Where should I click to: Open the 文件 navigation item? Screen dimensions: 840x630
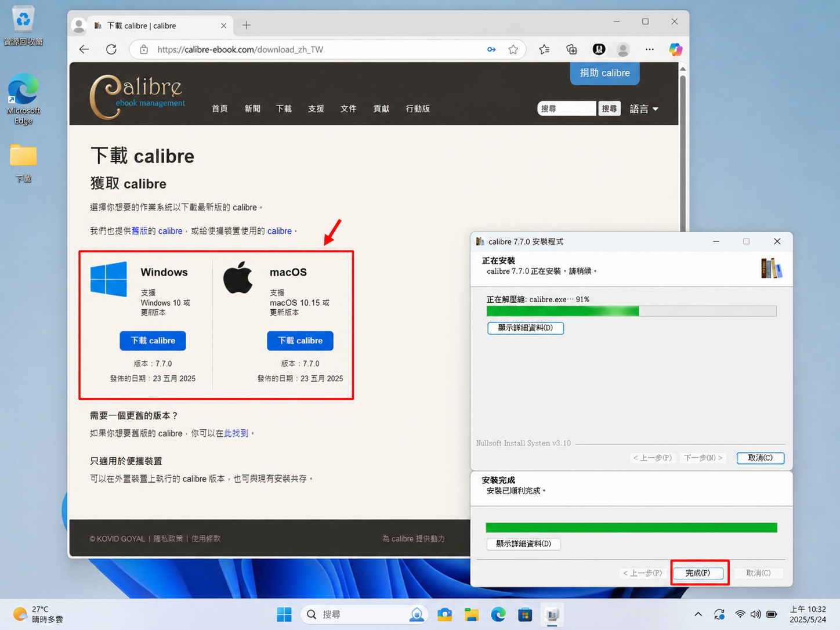[348, 108]
